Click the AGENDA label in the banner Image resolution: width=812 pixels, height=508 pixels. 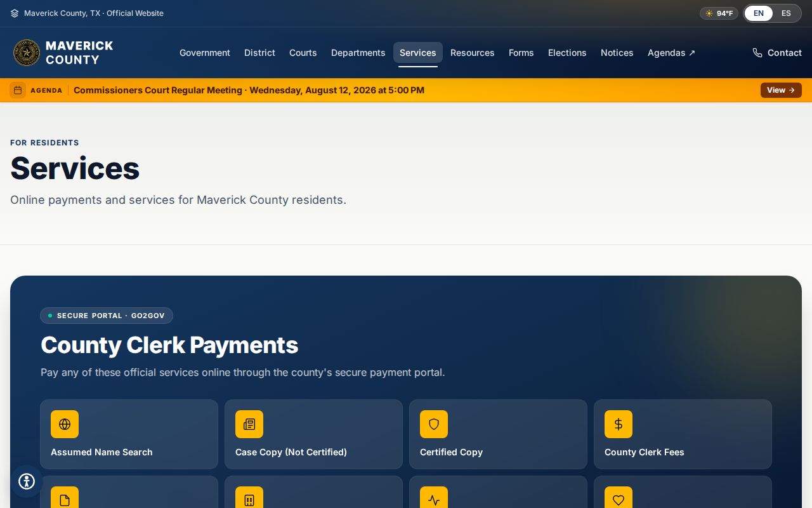(46, 90)
